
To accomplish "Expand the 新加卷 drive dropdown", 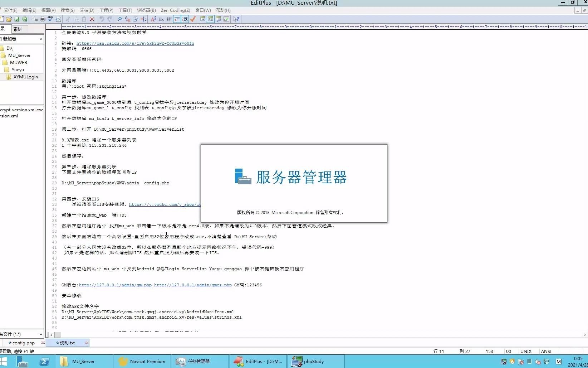I will click(x=41, y=39).
